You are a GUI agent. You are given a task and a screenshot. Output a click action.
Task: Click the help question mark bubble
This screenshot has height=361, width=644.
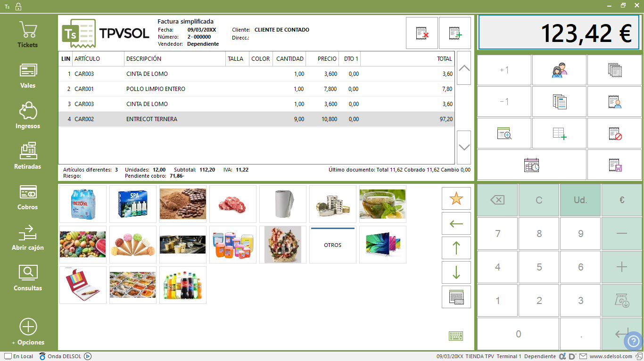(633, 340)
